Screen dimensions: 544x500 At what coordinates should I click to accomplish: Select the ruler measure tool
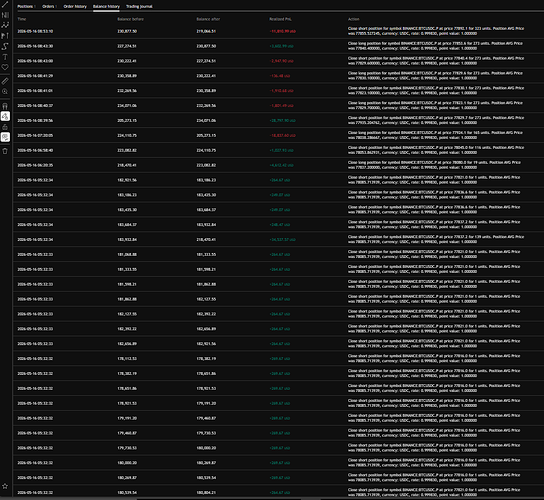pos(5,81)
